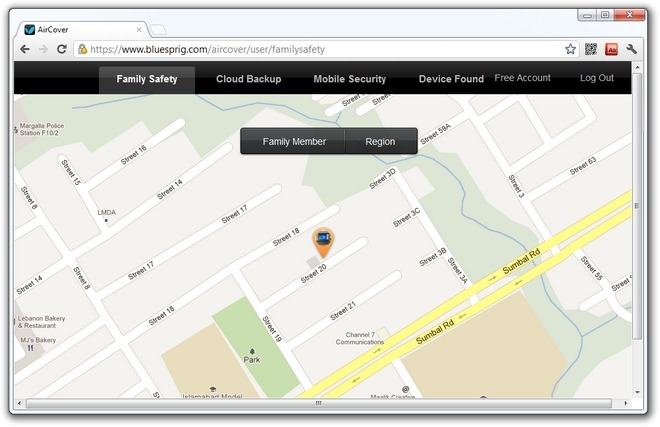This screenshot has width=660, height=427.
Task: Click the horizontal scrollbar thumb
Action: pyautogui.click(x=319, y=403)
